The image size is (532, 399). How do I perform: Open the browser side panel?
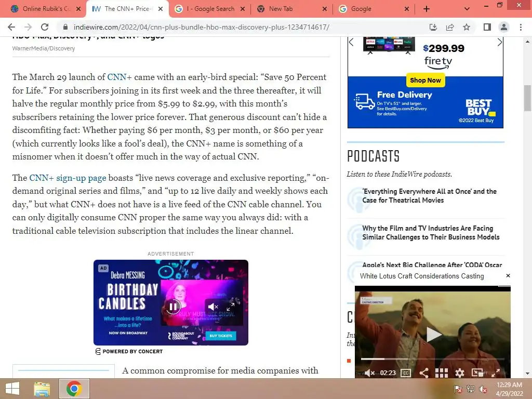pos(487,27)
